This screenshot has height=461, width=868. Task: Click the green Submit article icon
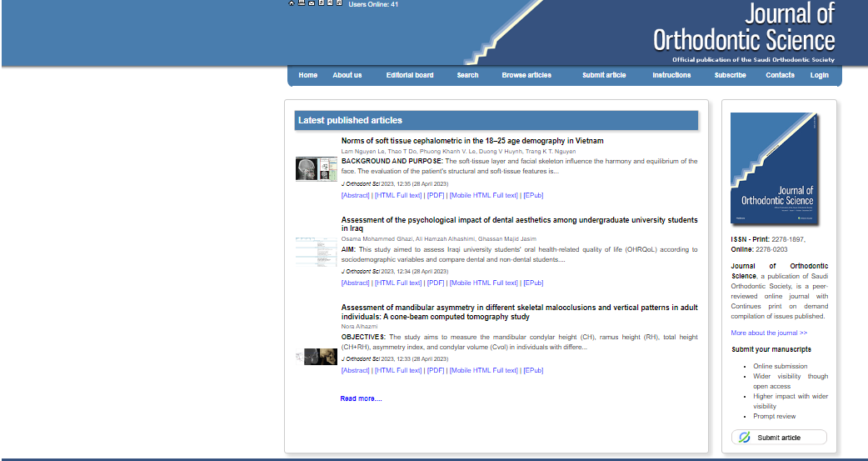745,438
